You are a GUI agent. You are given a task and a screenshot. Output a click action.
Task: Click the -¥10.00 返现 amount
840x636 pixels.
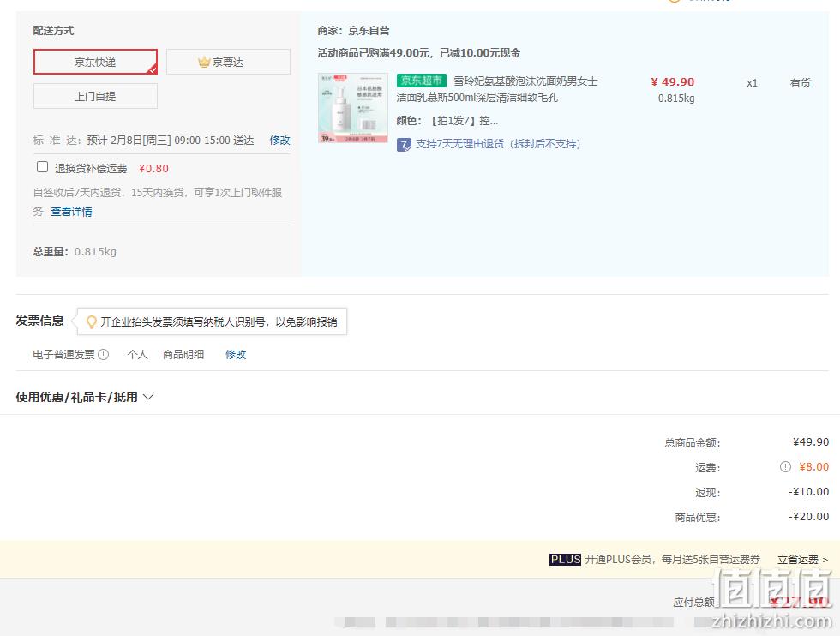click(x=808, y=491)
